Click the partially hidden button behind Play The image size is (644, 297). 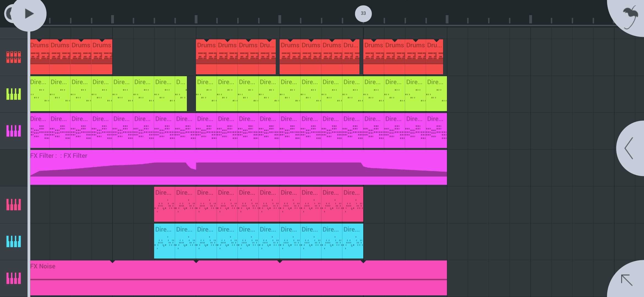click(8, 13)
